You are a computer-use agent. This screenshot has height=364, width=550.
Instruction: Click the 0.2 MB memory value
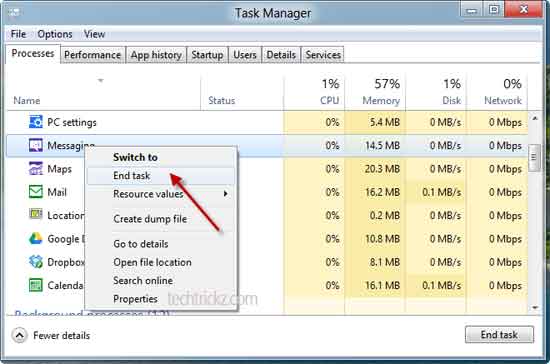[x=385, y=215]
